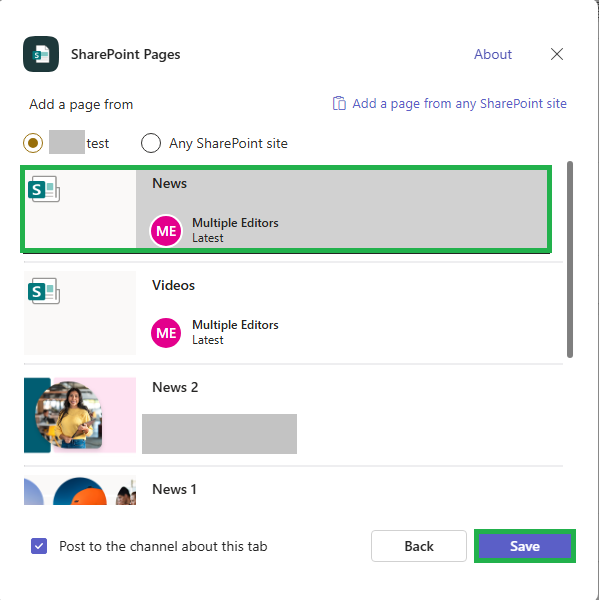Click 'Latest' label under News editors
599x600 pixels.
tap(207, 238)
